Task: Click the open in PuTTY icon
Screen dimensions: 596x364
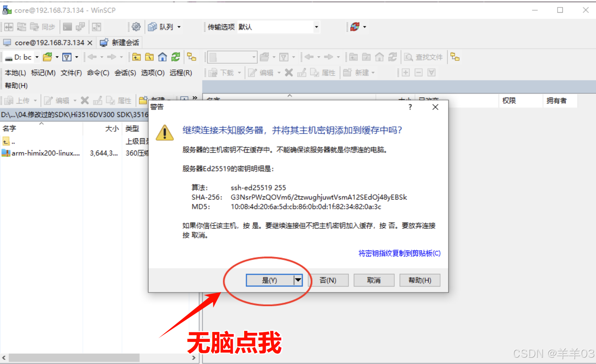Action: (80, 27)
